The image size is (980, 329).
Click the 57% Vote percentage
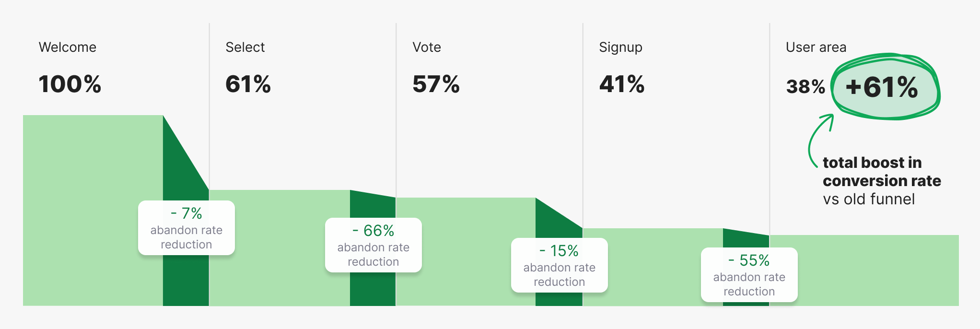(x=436, y=84)
